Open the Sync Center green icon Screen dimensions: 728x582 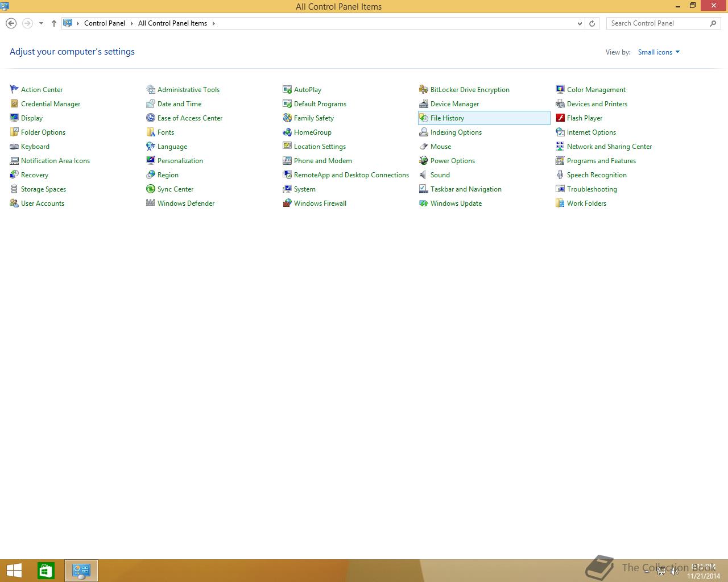point(151,189)
